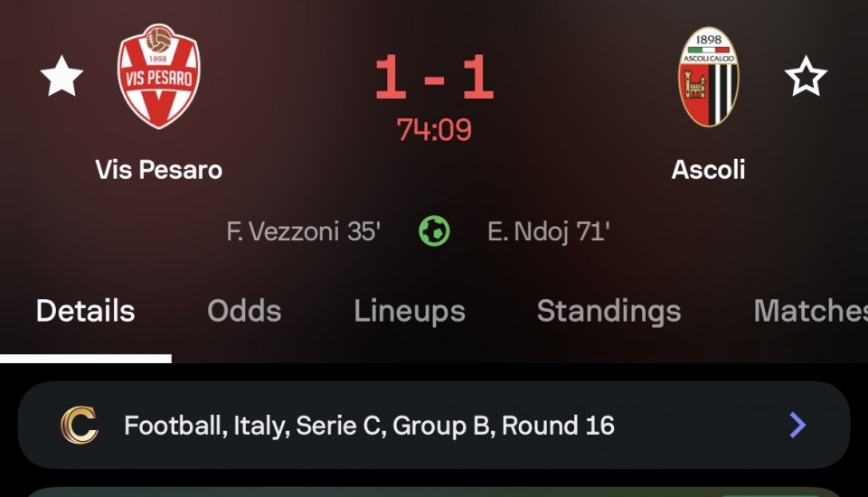Screen dimensions: 868x497
Task: Open the Ascoli team name
Action: tap(708, 169)
